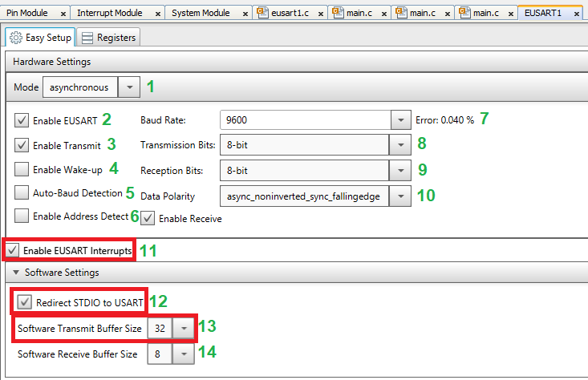Click the gear icon on Easy Setup
The height and width of the screenshot is (380, 588).
pyautogui.click(x=15, y=38)
